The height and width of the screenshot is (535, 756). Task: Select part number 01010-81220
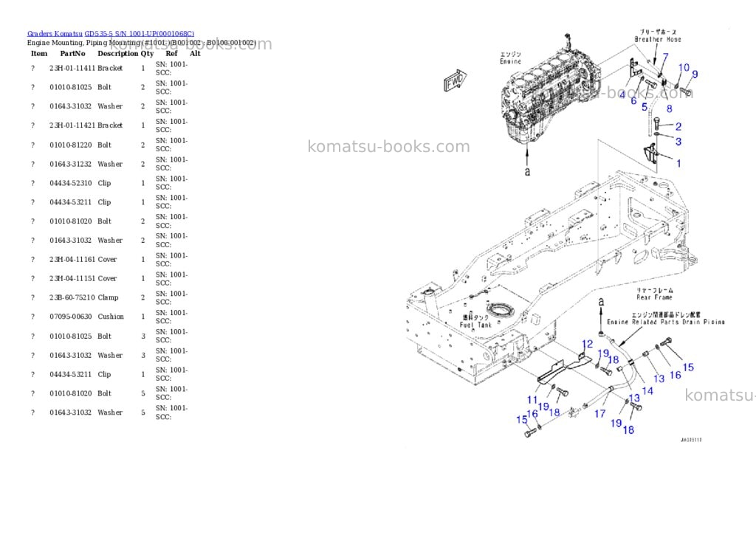(70, 145)
